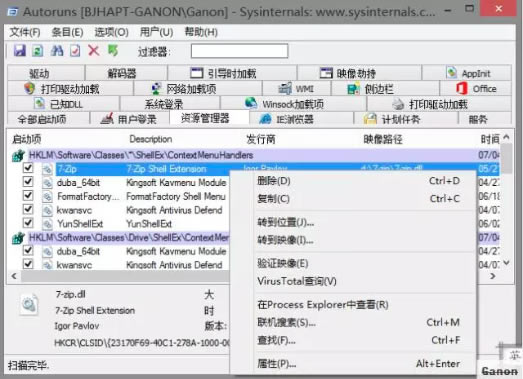Open the 选项(O) menu
523x379 pixels.
point(111,32)
